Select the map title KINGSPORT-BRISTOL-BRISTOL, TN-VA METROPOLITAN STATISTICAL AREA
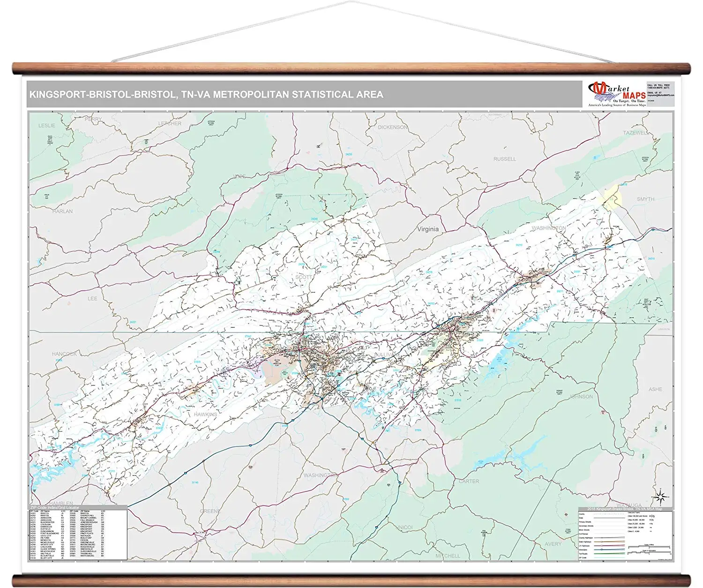 coord(206,94)
